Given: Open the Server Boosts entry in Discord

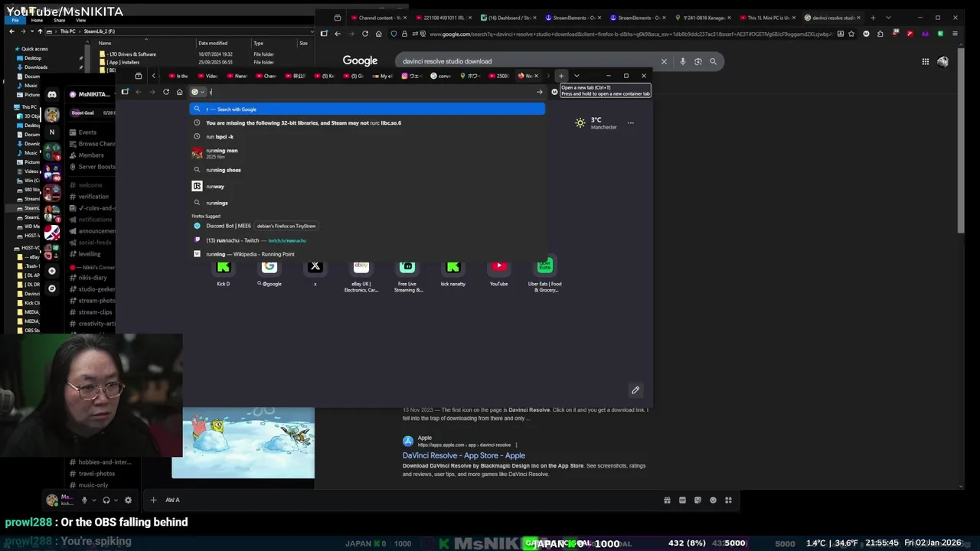Looking at the screenshot, I should coord(92,167).
